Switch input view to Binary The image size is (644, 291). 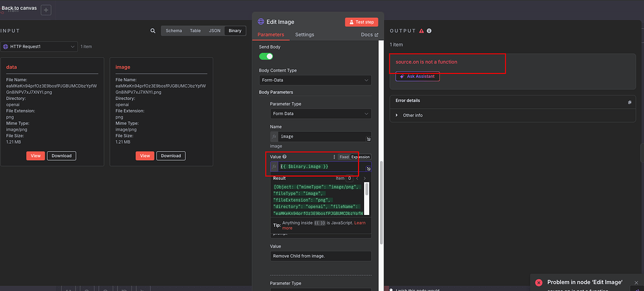[235, 30]
